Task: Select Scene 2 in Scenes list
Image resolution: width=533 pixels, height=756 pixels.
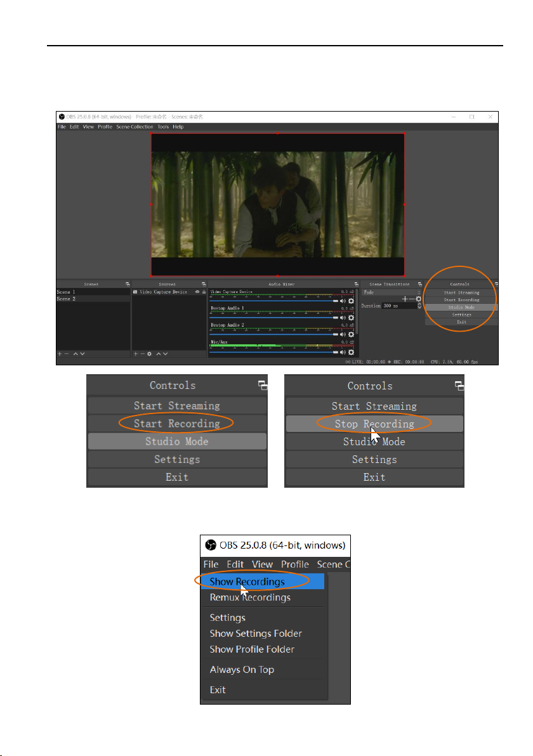Action: pos(93,299)
